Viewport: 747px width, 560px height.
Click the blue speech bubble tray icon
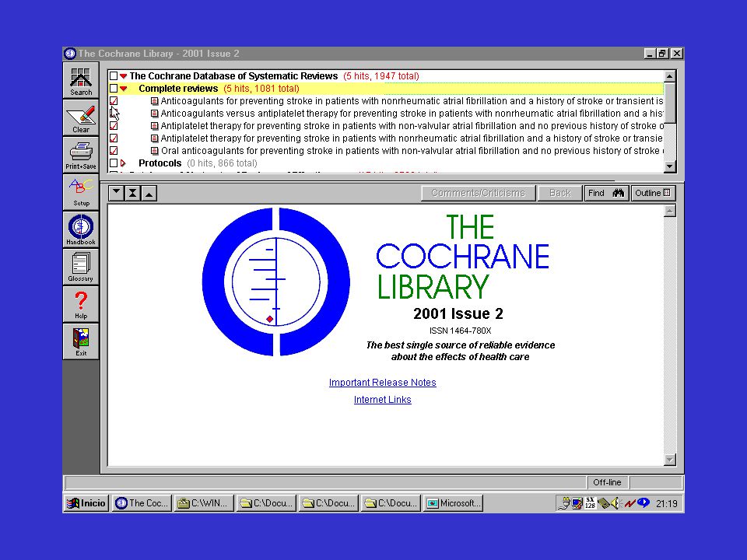[x=644, y=502]
